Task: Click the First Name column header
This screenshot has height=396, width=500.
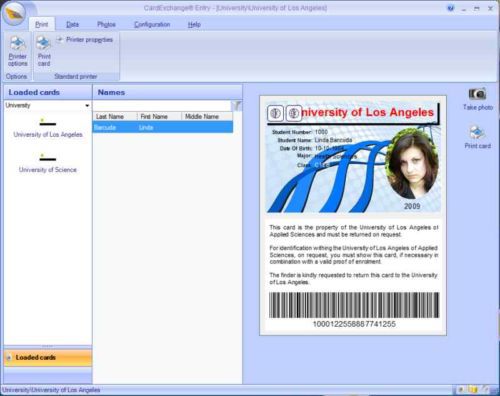Action: [159, 116]
